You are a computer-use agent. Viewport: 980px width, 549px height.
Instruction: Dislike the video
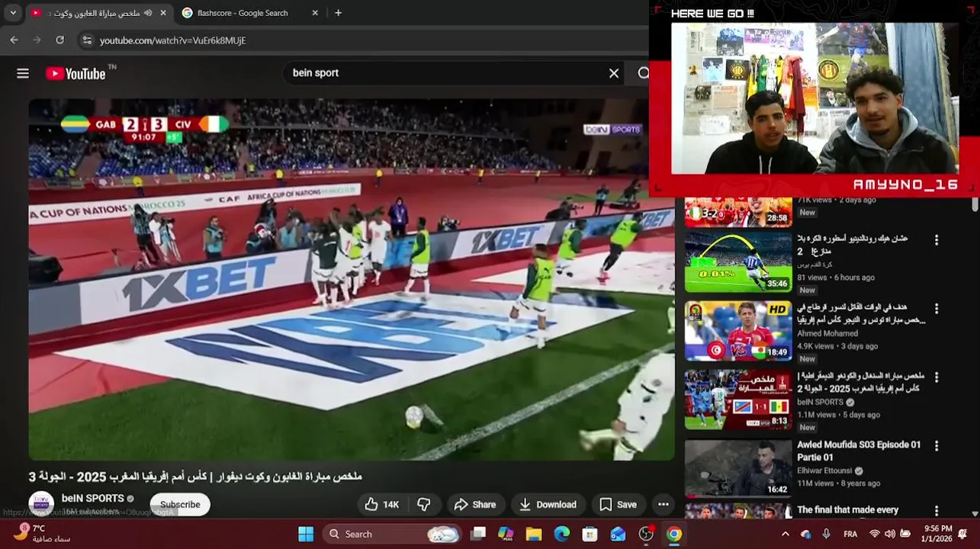(424, 504)
